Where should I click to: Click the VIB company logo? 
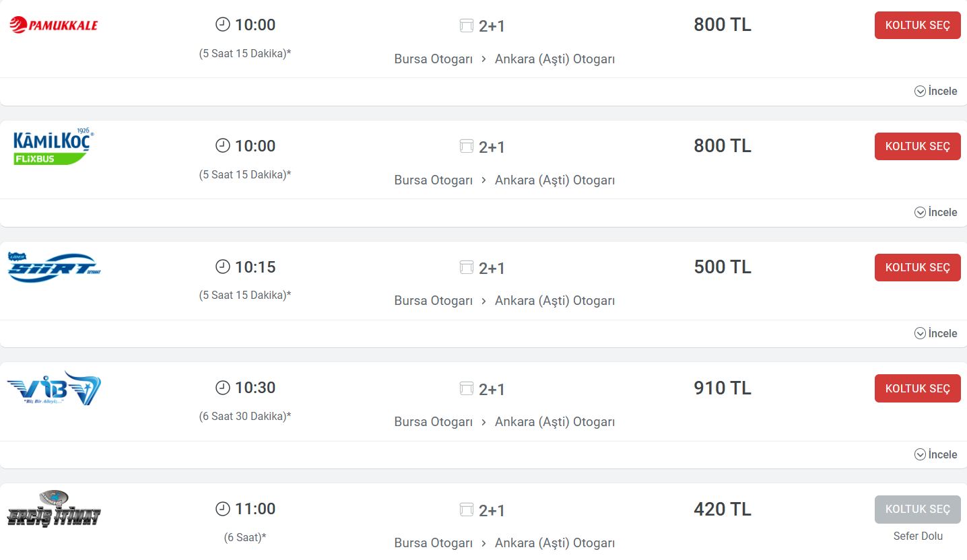54,388
